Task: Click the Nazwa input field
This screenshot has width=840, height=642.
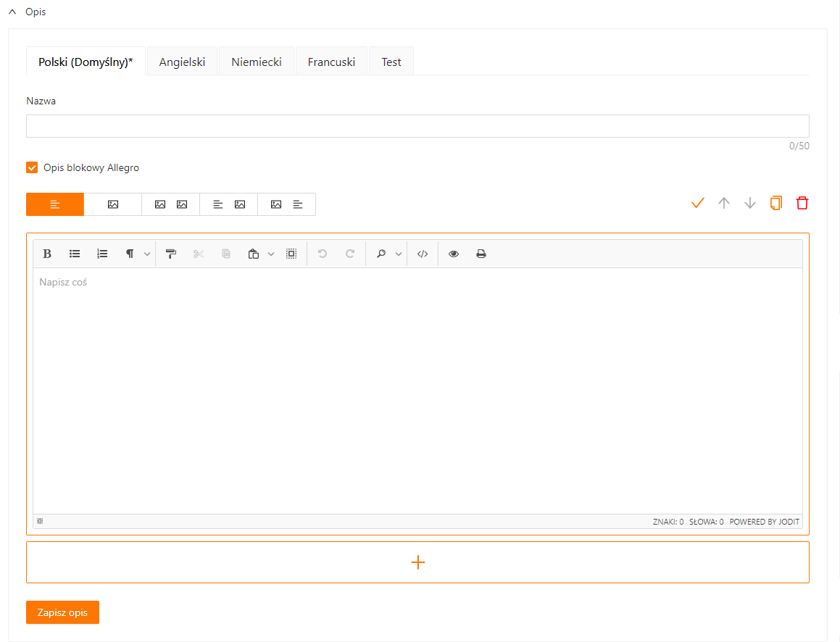Action: 417,126
